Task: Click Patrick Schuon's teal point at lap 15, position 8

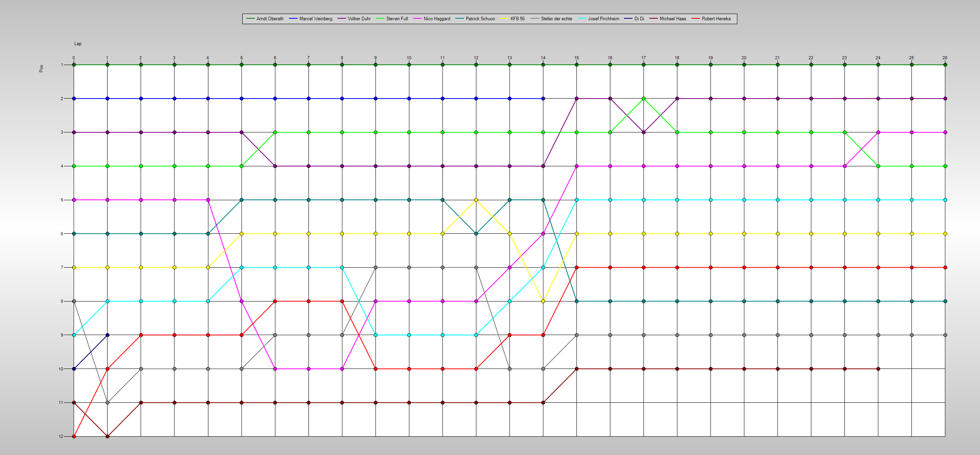Action: pos(576,301)
